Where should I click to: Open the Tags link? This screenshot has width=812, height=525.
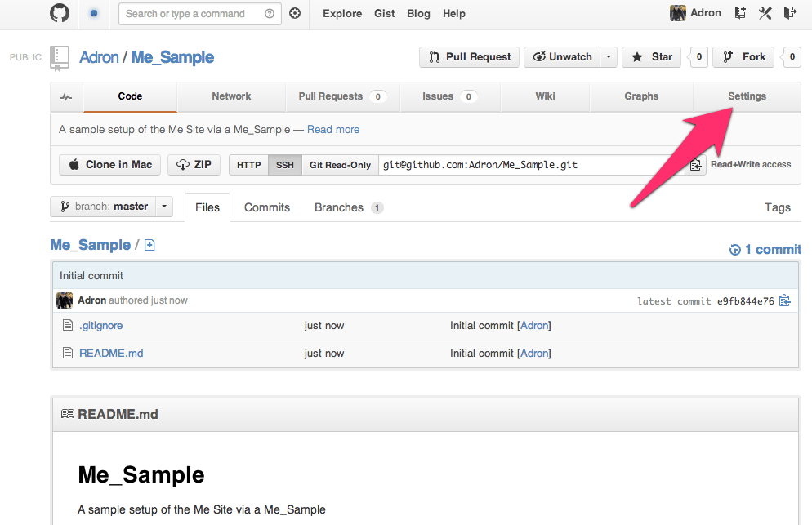click(x=778, y=207)
